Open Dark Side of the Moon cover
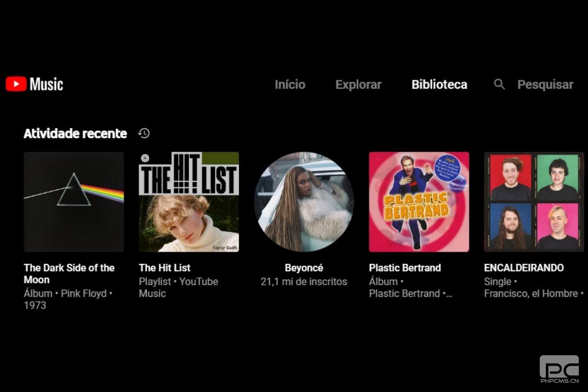This screenshot has width=588, height=392. (x=74, y=202)
